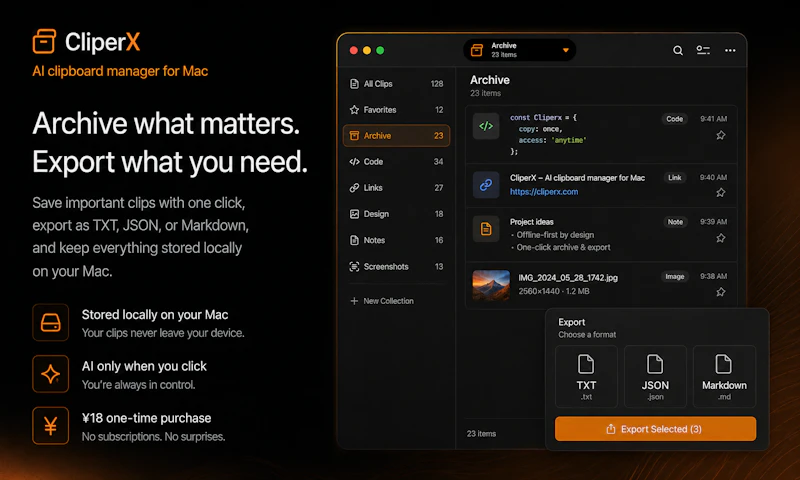Click the 9:41 AM timestamp
Viewport: 800px width, 480px height.
point(713,119)
